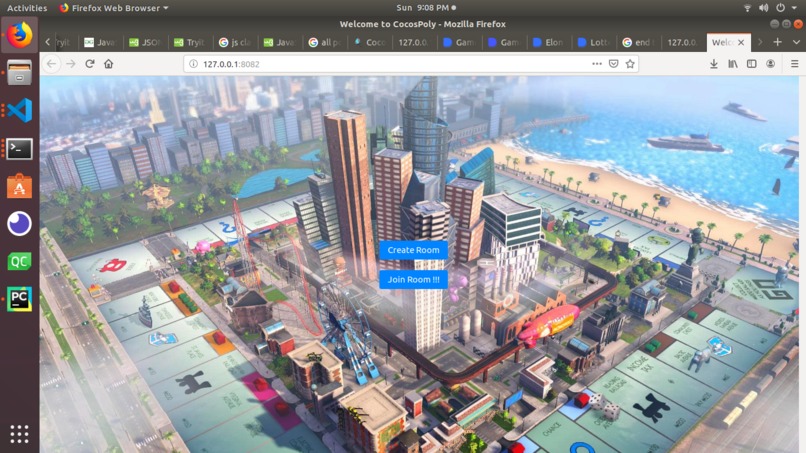The height and width of the screenshot is (453, 806).
Task: Reload the current page
Action: (89, 64)
